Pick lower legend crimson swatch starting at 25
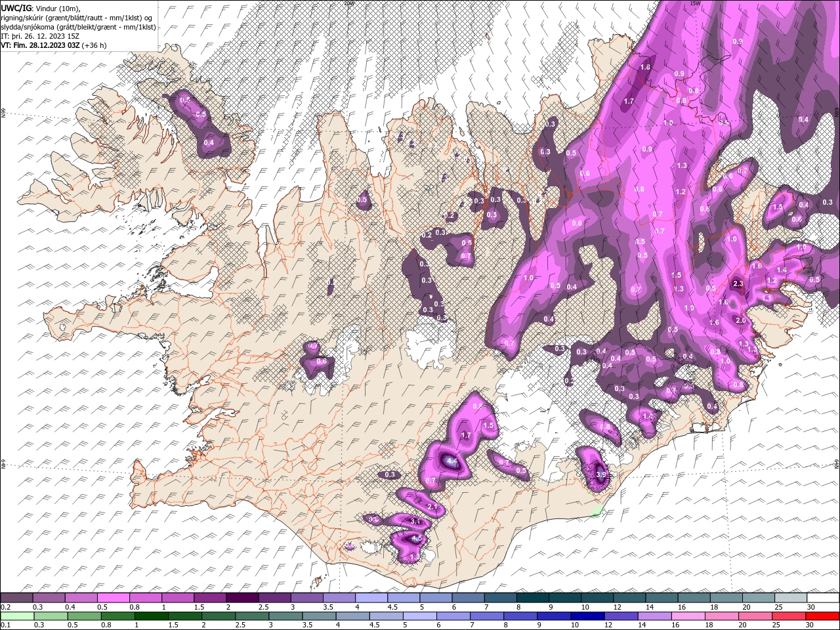Screen dimensions: 840x630 coord(788,616)
